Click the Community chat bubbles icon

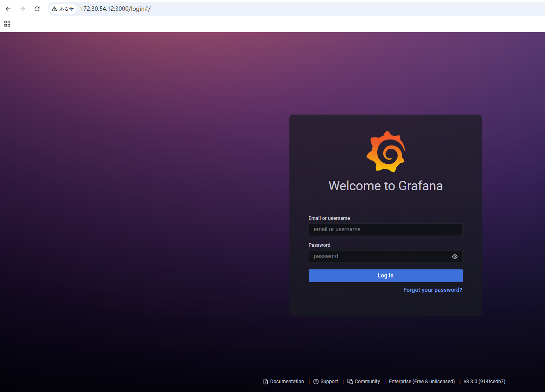350,382
